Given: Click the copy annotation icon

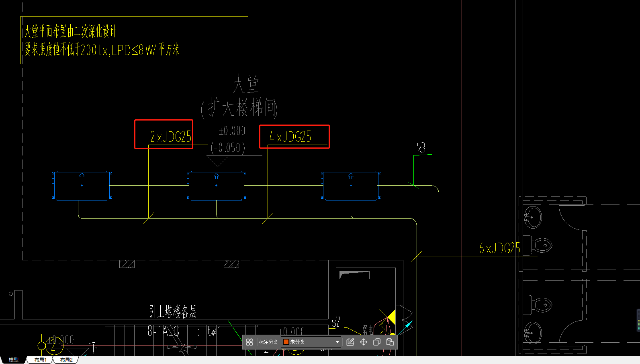Looking at the screenshot, I should 377,342.
